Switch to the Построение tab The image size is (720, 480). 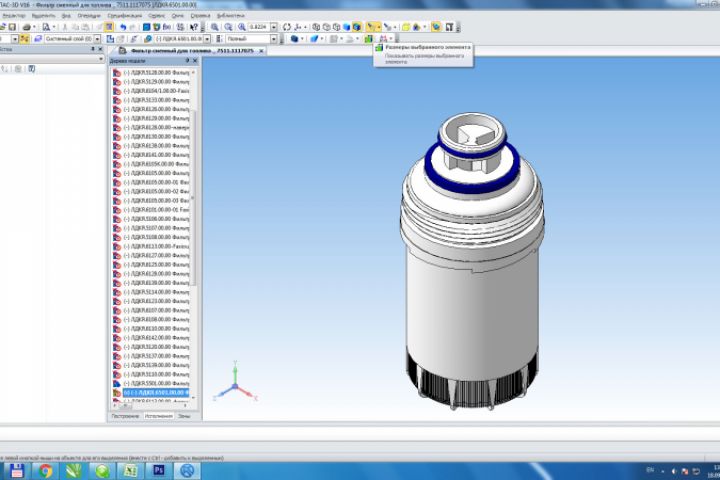(x=125, y=416)
